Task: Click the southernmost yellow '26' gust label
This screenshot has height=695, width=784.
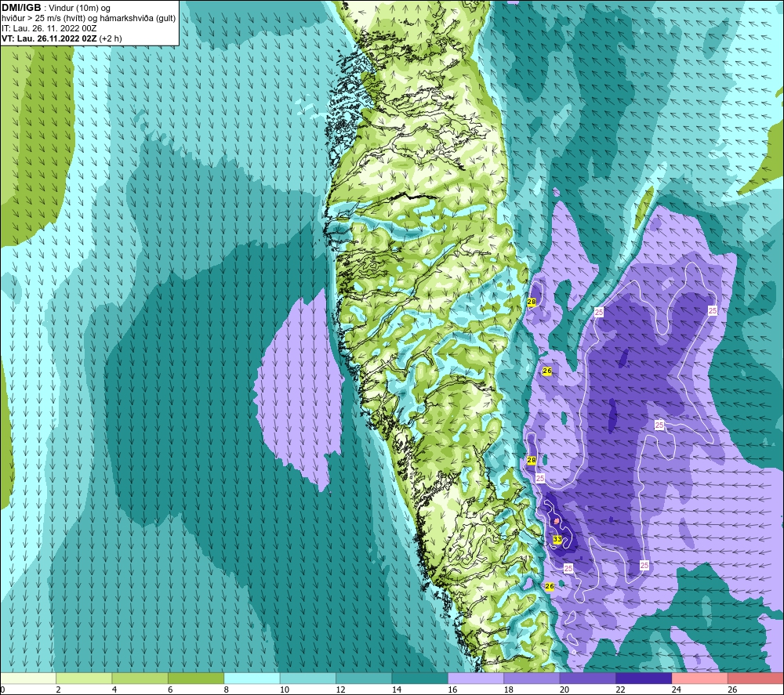Action: click(550, 586)
